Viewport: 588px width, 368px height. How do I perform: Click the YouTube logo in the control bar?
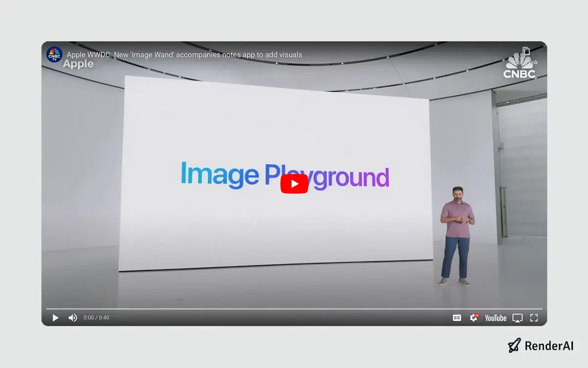tap(495, 318)
